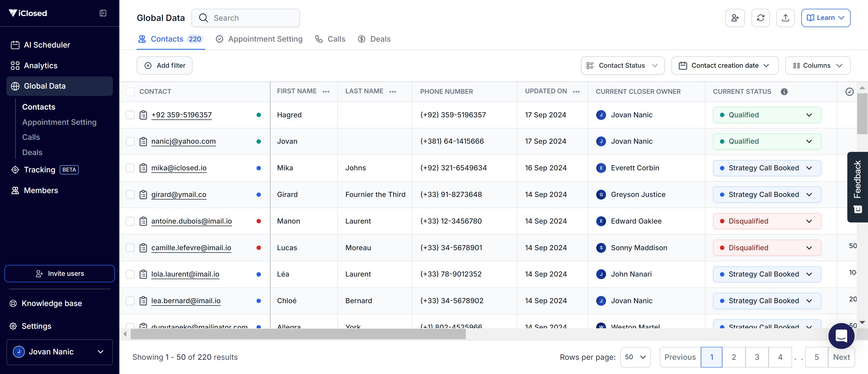The width and height of the screenshot is (868, 374).
Task: Open First Name column options dots
Action: click(x=326, y=91)
